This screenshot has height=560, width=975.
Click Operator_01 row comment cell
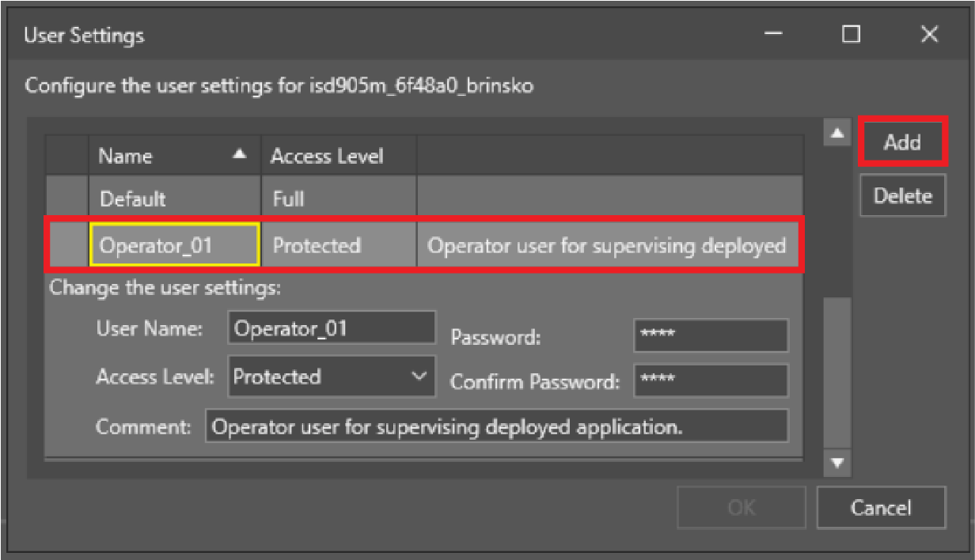click(606, 245)
